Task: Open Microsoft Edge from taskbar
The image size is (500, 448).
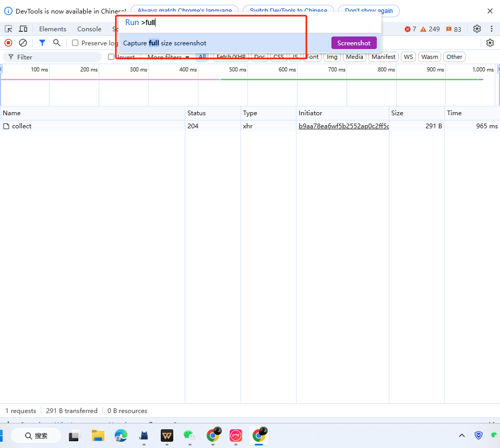Action: coord(121,435)
